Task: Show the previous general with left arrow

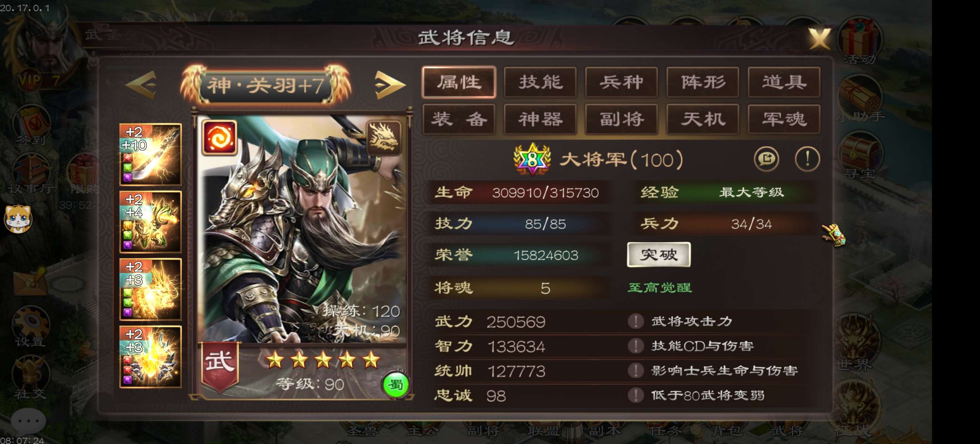Action: pos(141,84)
